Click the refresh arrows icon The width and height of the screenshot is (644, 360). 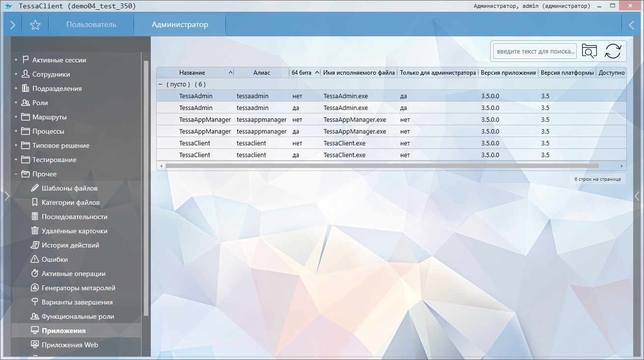[613, 51]
